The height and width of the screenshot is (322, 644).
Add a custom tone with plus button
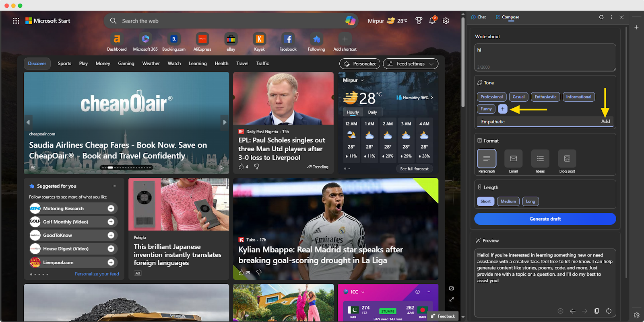[x=502, y=109]
